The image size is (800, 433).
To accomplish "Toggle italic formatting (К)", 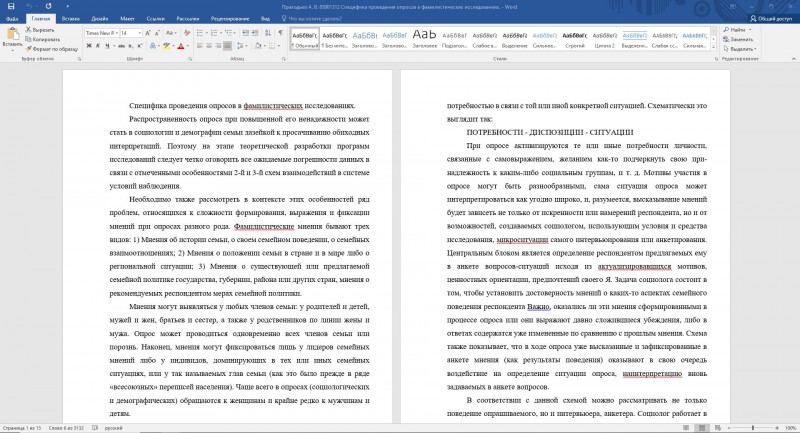I will [x=98, y=46].
